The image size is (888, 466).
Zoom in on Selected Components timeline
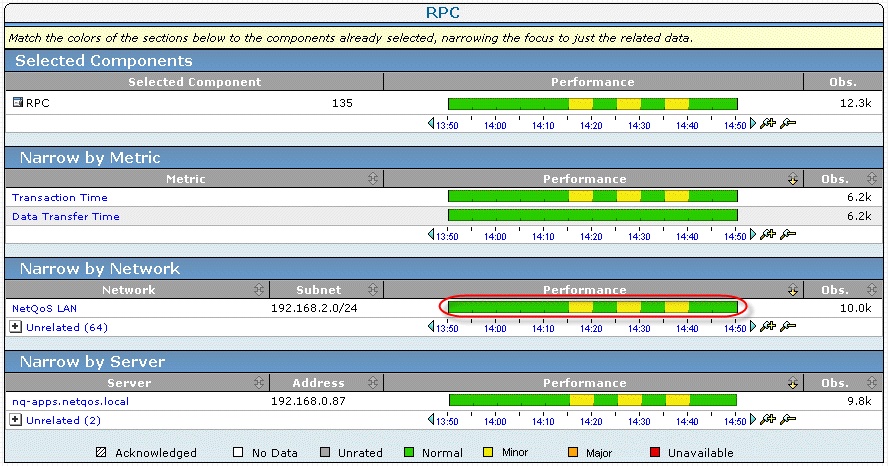(768, 123)
